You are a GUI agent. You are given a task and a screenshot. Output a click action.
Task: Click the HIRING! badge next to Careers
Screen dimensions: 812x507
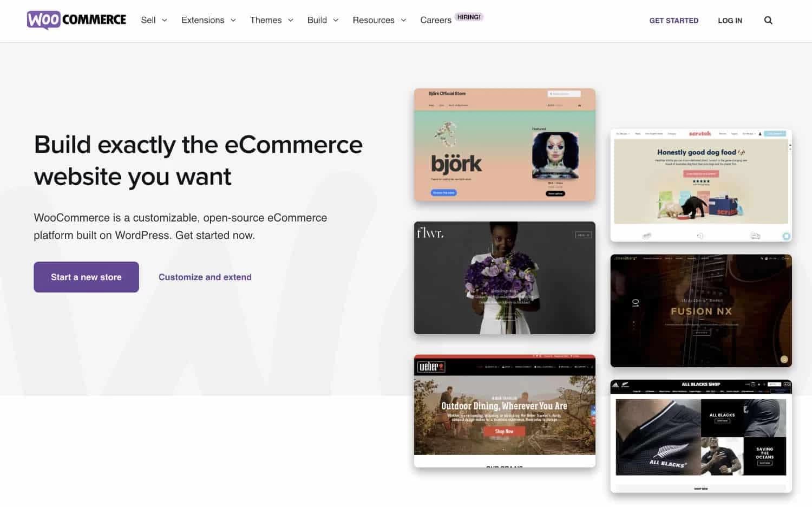click(469, 16)
